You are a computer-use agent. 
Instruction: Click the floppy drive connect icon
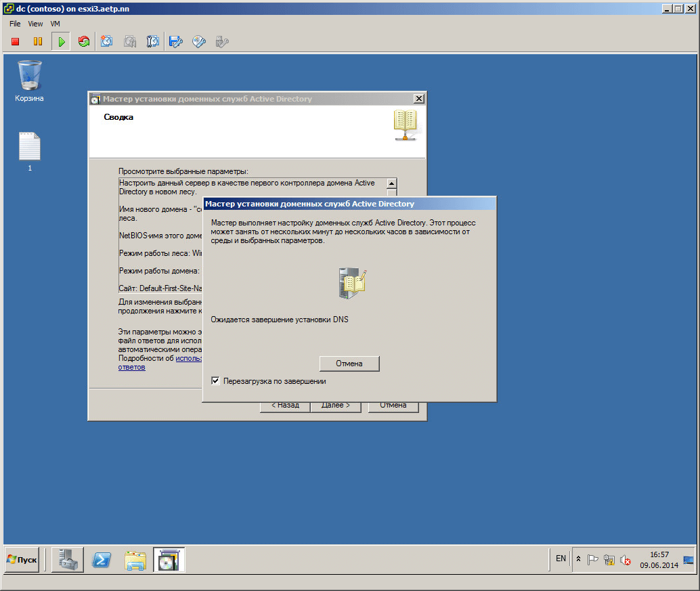[x=176, y=42]
